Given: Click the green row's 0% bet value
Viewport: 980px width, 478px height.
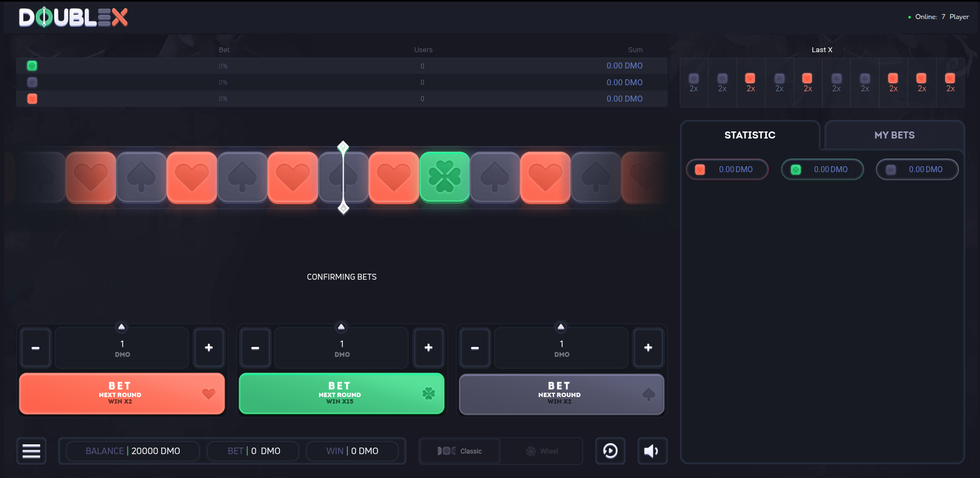Looking at the screenshot, I should pyautogui.click(x=223, y=66).
